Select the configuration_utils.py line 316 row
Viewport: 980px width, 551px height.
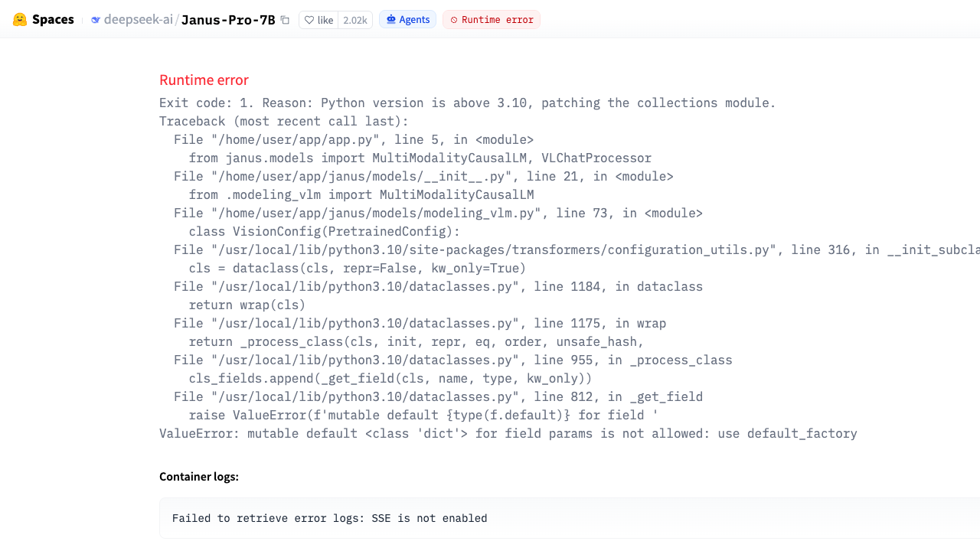point(577,250)
